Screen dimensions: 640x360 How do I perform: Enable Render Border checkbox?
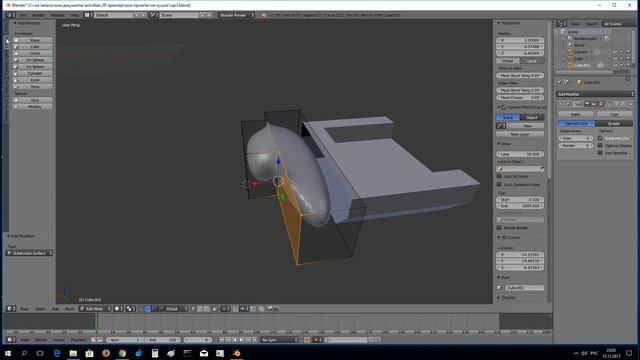pyautogui.click(x=499, y=228)
